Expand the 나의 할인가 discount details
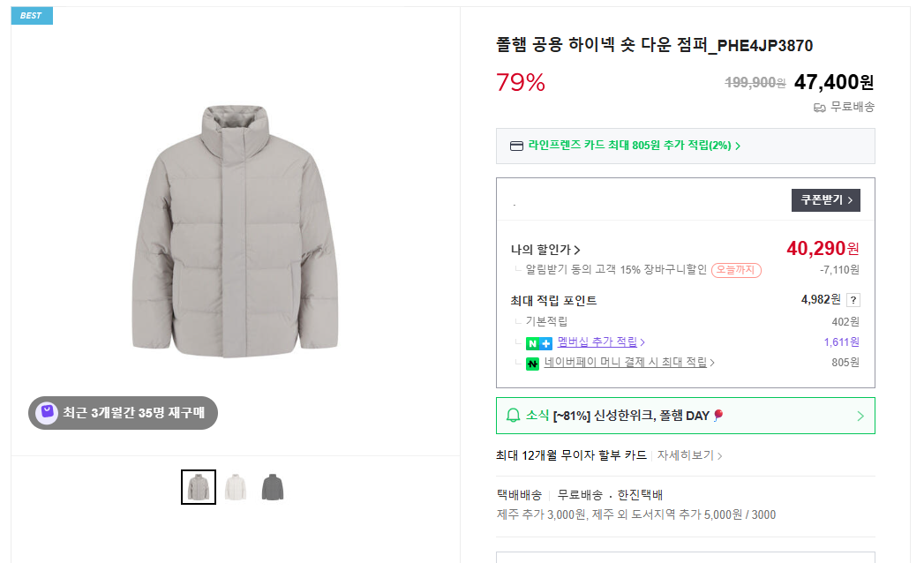This screenshot has width=924, height=563. coord(545,250)
